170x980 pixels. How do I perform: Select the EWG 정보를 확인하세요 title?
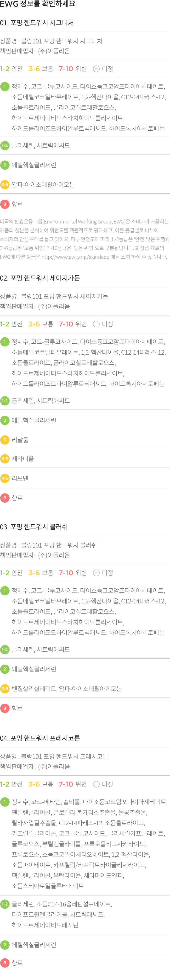point(38,4)
